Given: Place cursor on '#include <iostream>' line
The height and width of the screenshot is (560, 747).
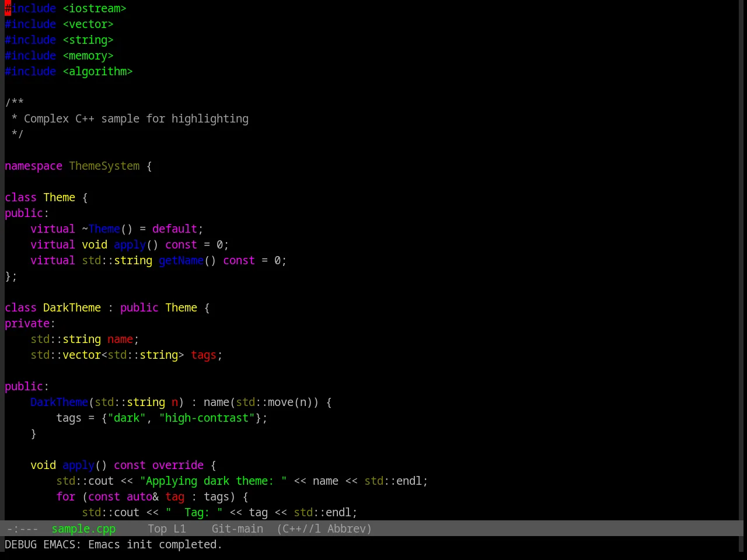Looking at the screenshot, I should 65,8.
